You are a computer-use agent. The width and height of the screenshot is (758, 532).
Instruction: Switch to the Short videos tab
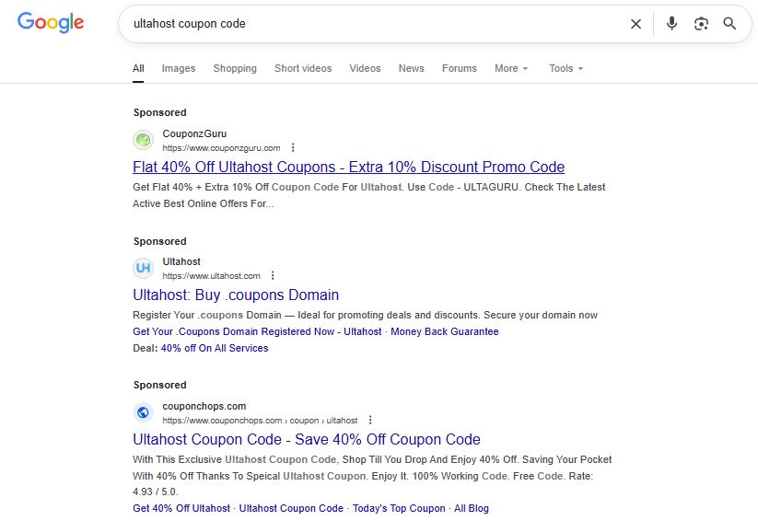point(303,68)
